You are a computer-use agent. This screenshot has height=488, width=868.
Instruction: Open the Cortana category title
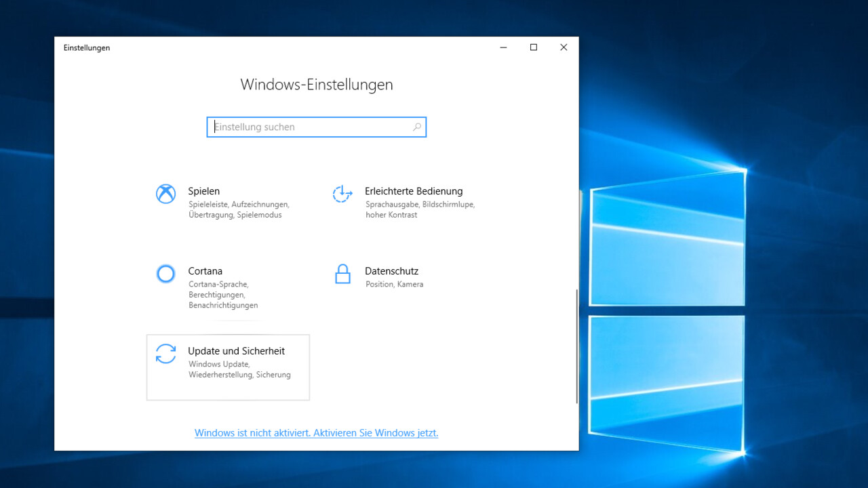(205, 271)
